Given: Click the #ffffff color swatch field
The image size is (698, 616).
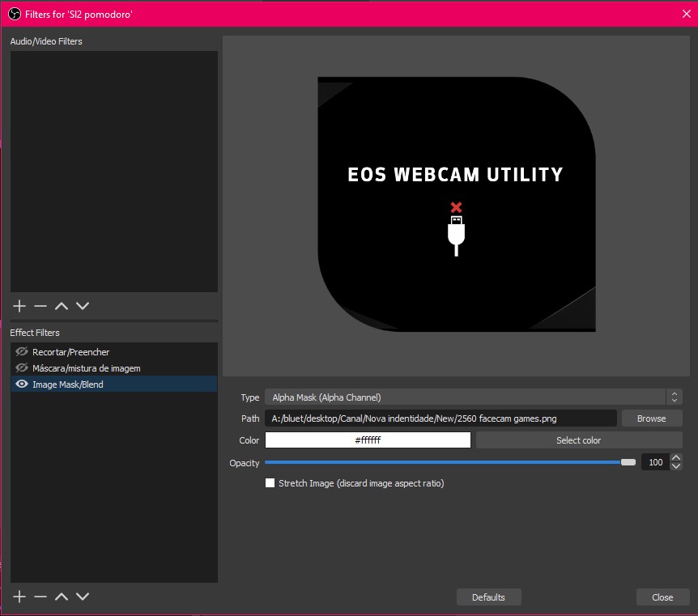Looking at the screenshot, I should pyautogui.click(x=368, y=440).
